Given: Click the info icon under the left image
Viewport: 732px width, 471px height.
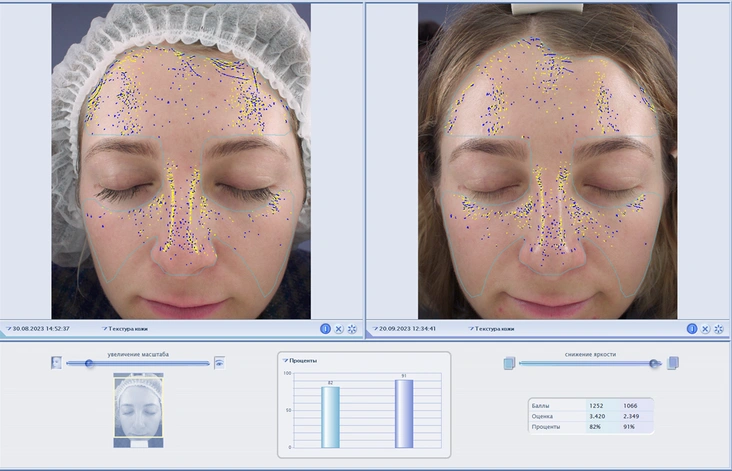Looking at the screenshot, I should 325,328.
